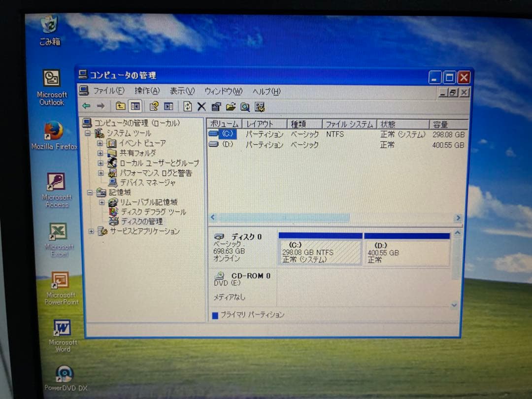Click the up one level folder icon

(119, 106)
